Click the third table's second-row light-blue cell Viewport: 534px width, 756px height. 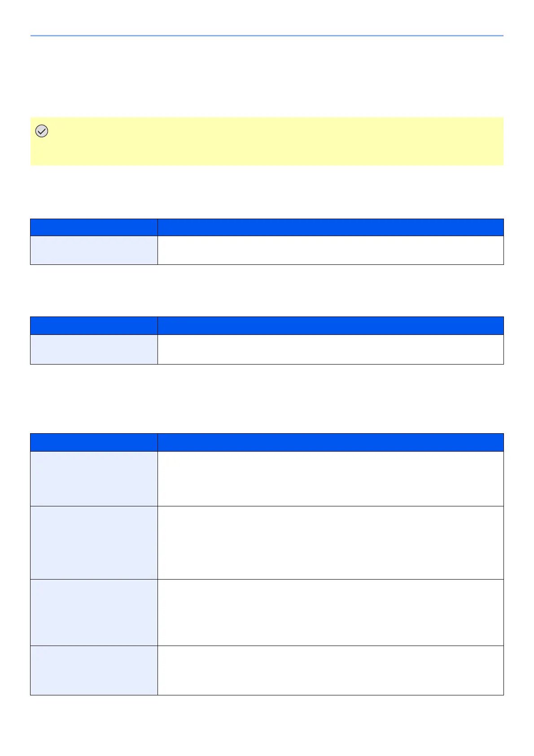click(94, 543)
